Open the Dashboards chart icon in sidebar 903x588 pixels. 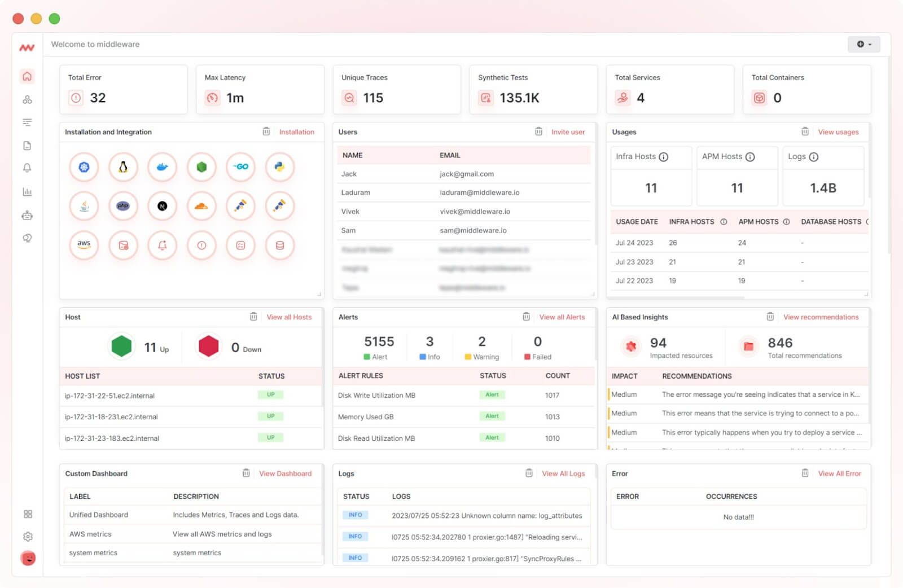coord(27,192)
